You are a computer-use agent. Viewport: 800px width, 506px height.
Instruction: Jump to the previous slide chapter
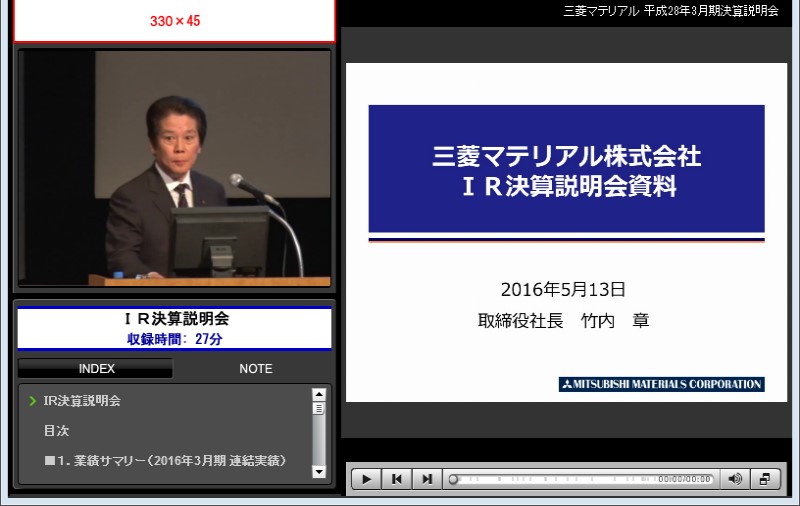point(396,479)
